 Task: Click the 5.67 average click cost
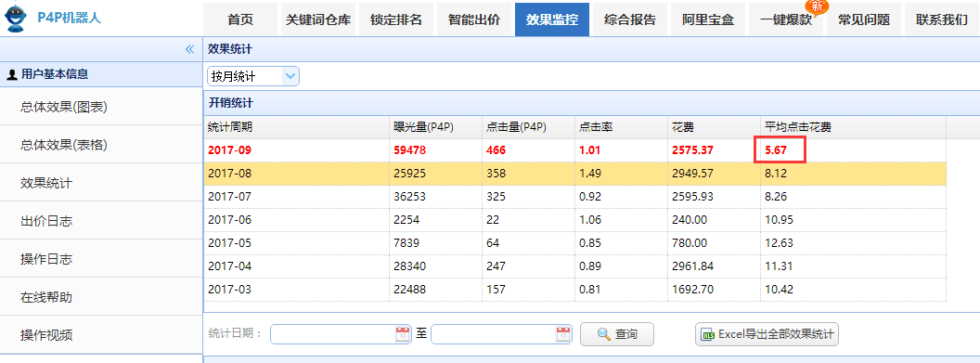pyautogui.click(x=775, y=150)
